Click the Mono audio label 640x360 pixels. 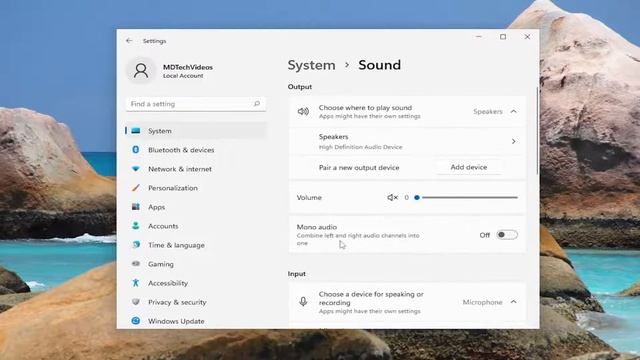(317, 227)
